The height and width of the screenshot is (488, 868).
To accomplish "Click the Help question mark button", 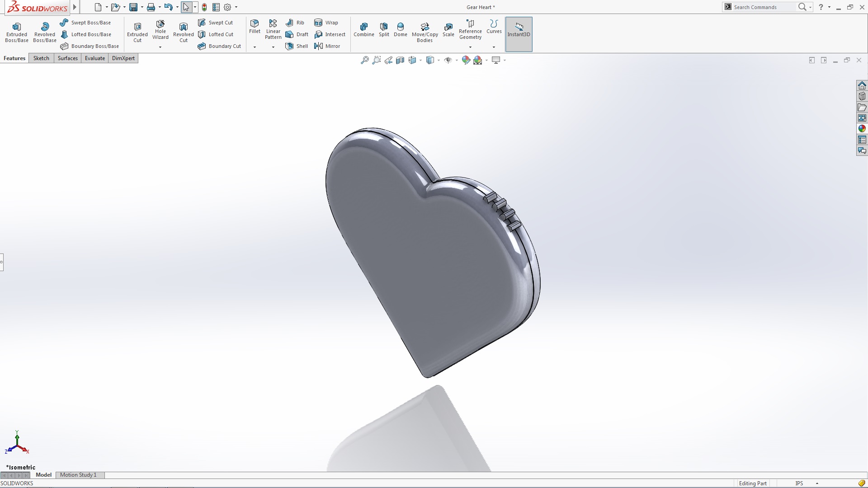I will click(821, 7).
